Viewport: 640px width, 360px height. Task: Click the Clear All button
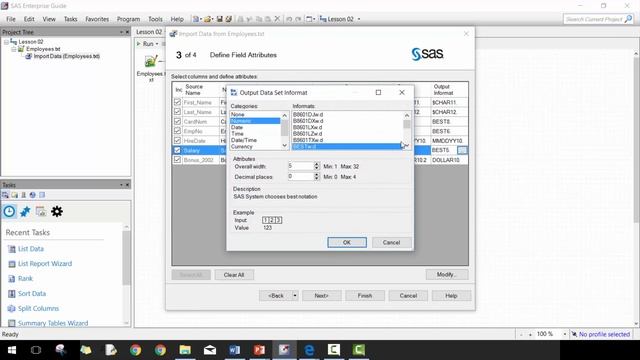click(x=234, y=275)
